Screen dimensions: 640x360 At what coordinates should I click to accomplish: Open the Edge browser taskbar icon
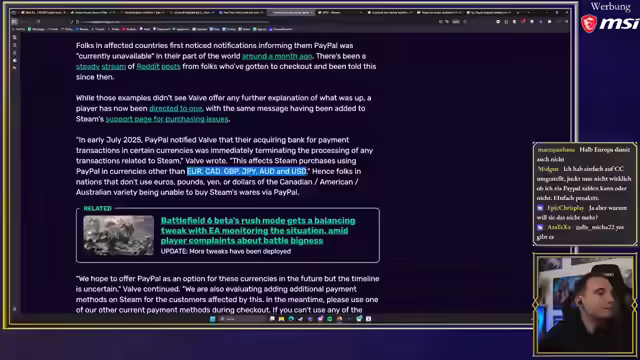pyautogui.click(x=291, y=319)
